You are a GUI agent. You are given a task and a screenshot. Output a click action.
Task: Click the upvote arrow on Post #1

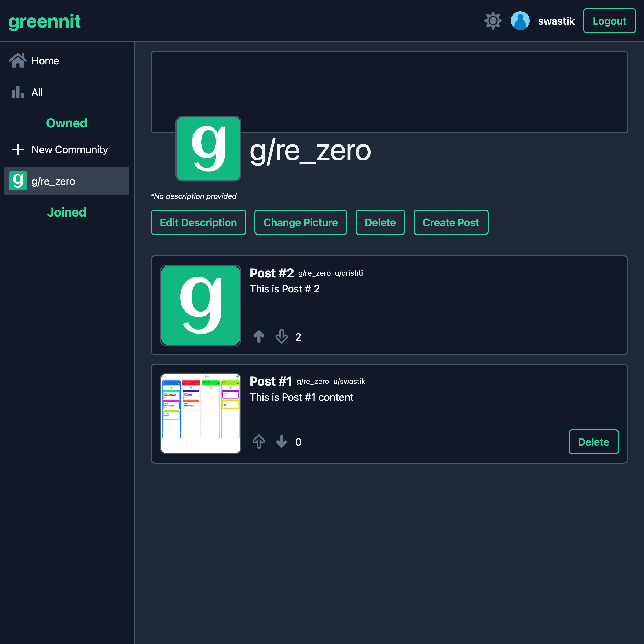[258, 442]
